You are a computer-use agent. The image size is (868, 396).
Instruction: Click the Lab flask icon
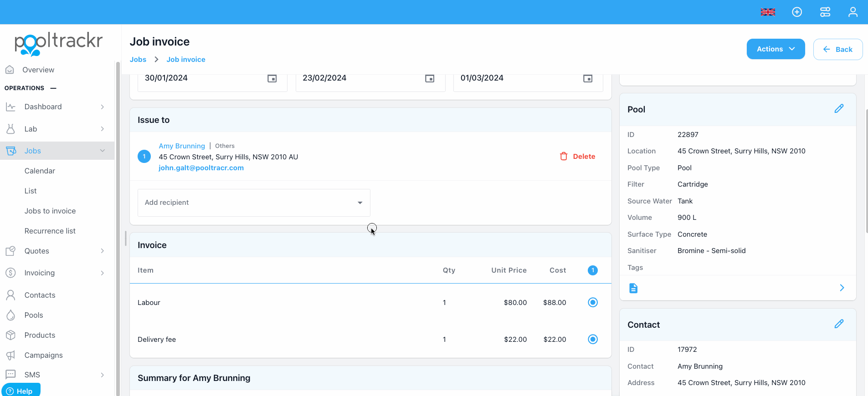(x=11, y=129)
